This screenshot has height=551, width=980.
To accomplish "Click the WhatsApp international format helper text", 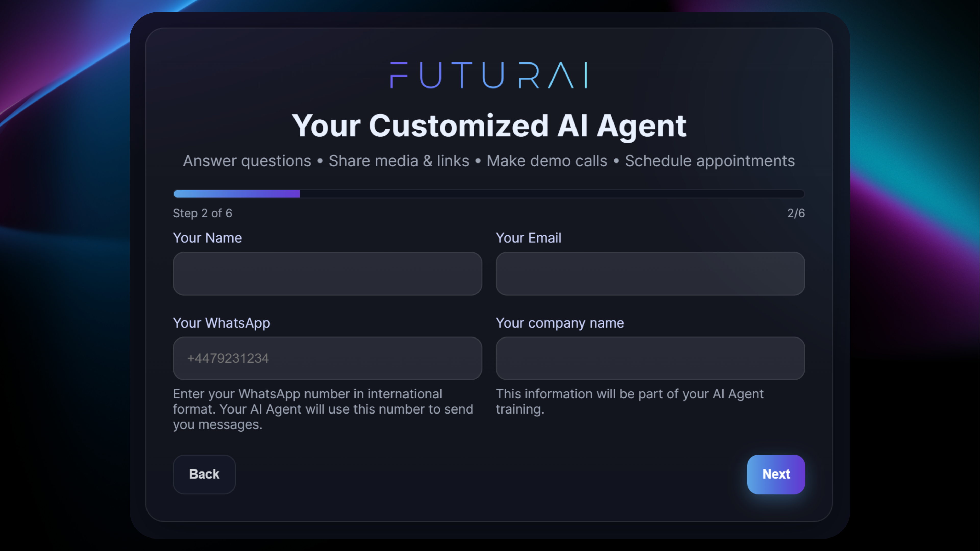I will coord(323,409).
